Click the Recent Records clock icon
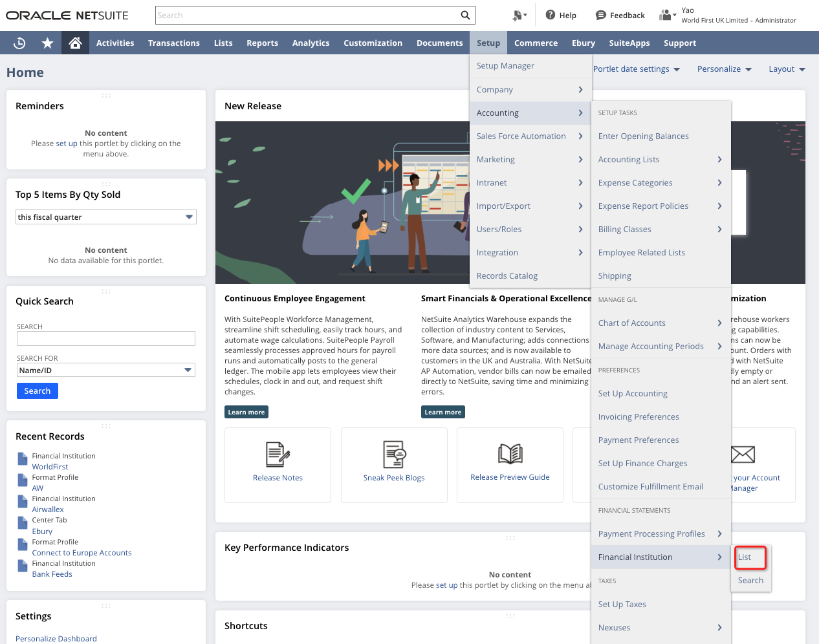Image resolution: width=819 pixels, height=644 pixels. point(19,43)
